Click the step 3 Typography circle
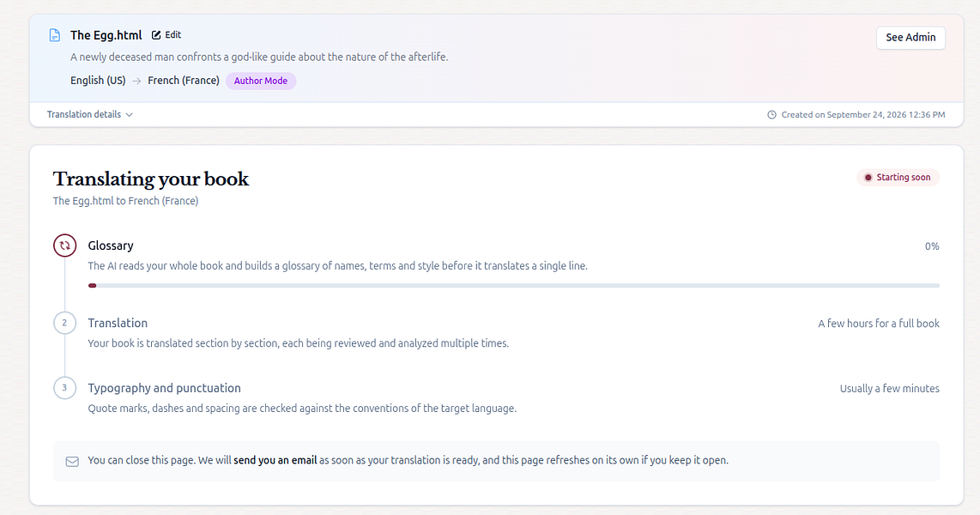 coord(65,388)
